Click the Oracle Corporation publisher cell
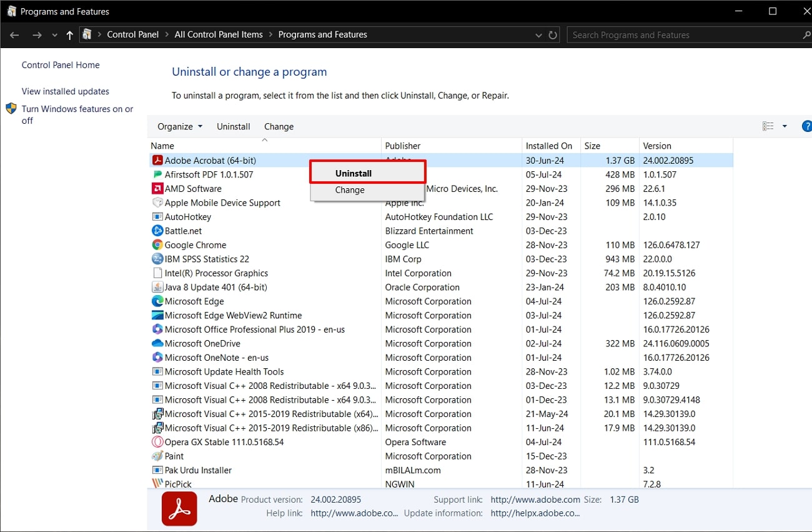Image resolution: width=812 pixels, height=532 pixels. pos(422,288)
